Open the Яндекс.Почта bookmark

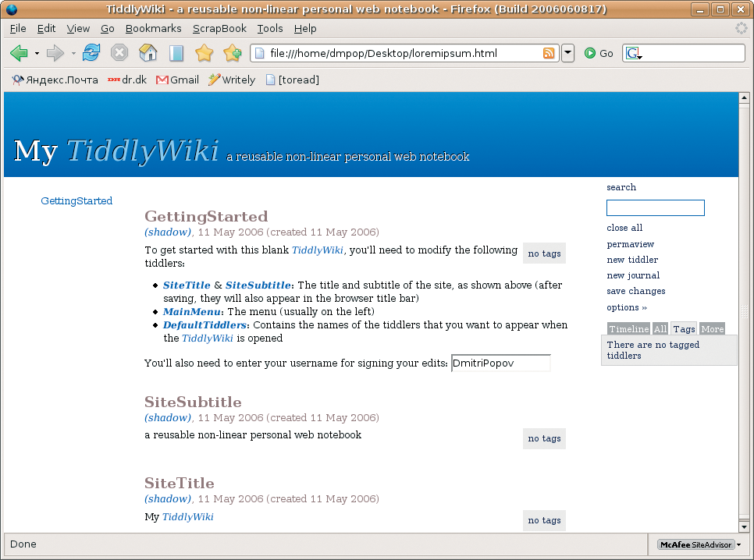click(x=55, y=80)
